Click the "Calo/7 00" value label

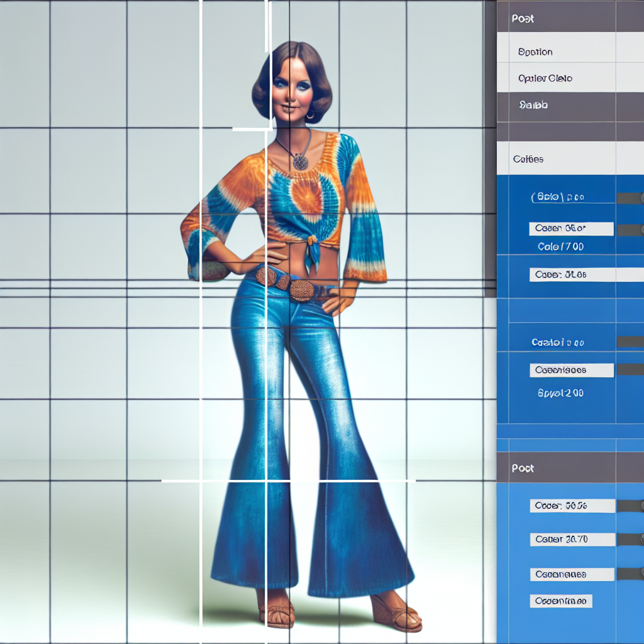click(560, 247)
